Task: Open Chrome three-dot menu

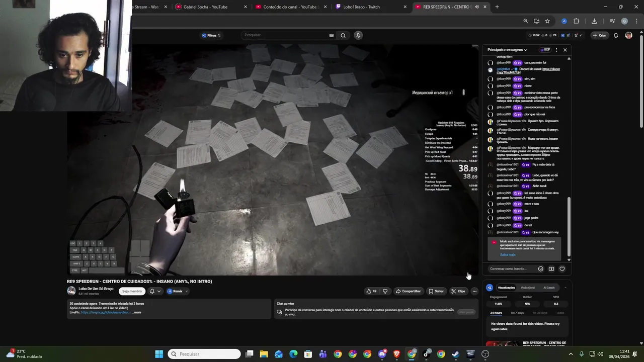Action: click(x=636, y=21)
